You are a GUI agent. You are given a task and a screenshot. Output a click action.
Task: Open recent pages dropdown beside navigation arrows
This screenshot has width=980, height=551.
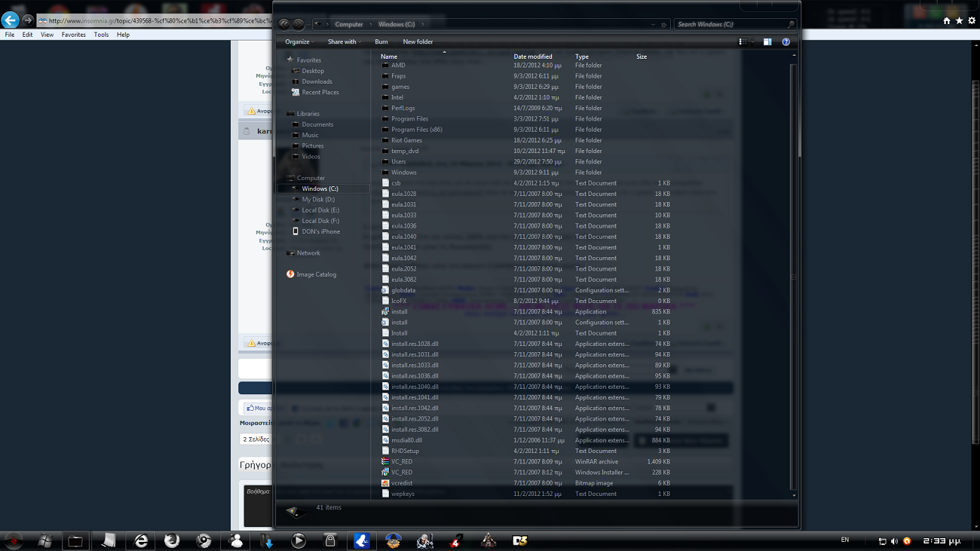pos(309,25)
